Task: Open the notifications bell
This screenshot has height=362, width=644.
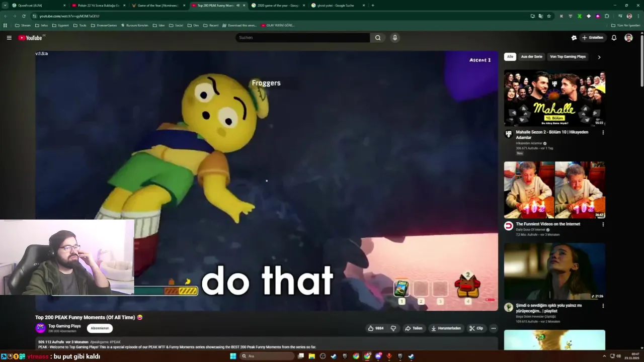Action: pyautogui.click(x=614, y=38)
